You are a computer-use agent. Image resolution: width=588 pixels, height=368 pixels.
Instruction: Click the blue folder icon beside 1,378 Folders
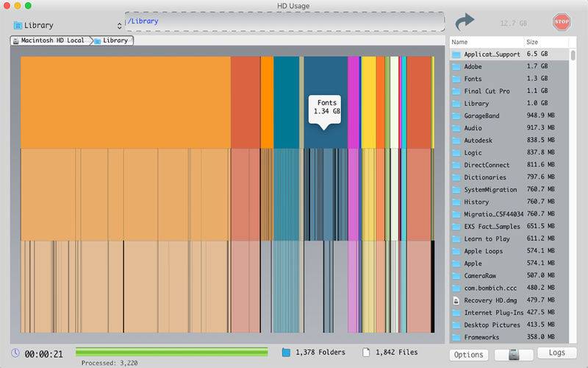[x=286, y=353]
